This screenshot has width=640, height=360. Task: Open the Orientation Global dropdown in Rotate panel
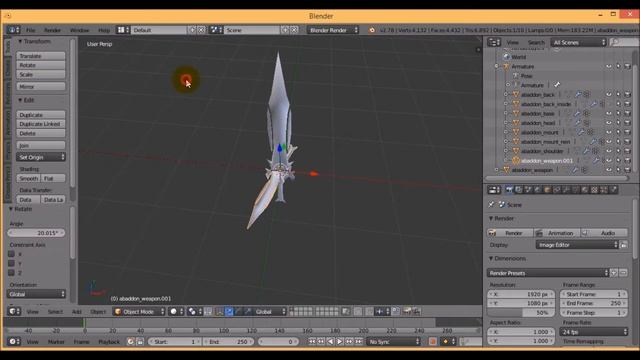click(x=36, y=294)
